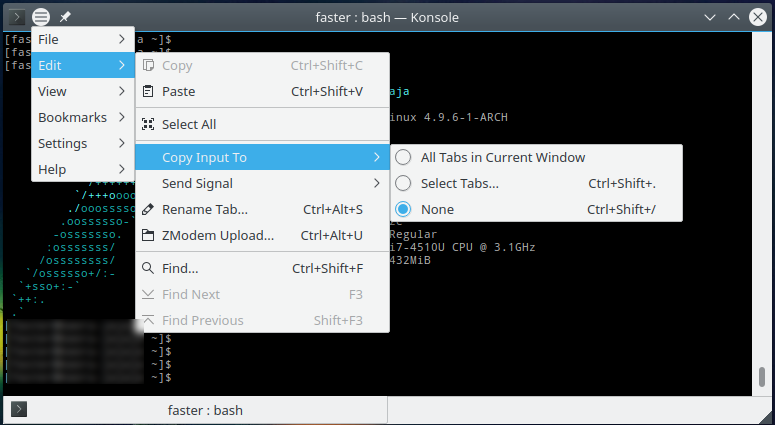Click the pin window icon

(65, 17)
